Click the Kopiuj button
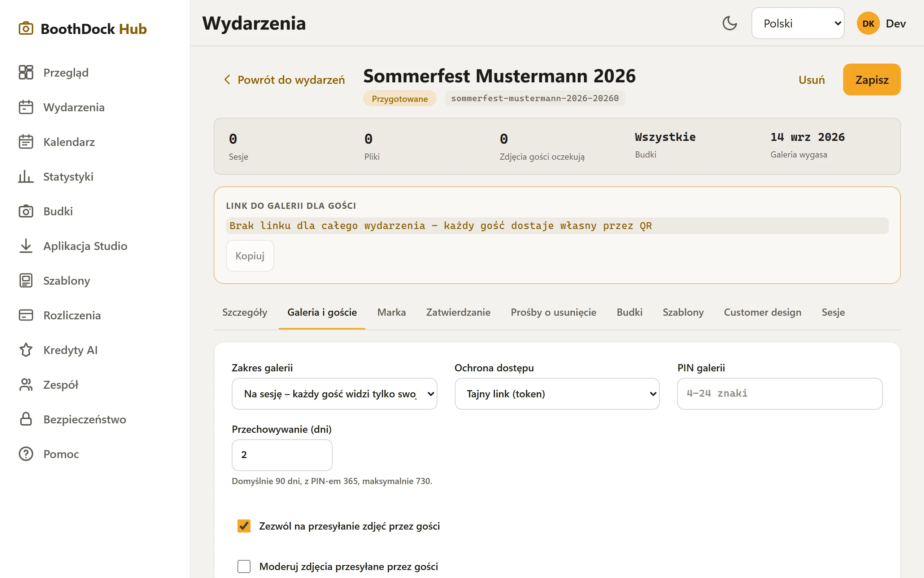The height and width of the screenshot is (578, 924). (250, 256)
